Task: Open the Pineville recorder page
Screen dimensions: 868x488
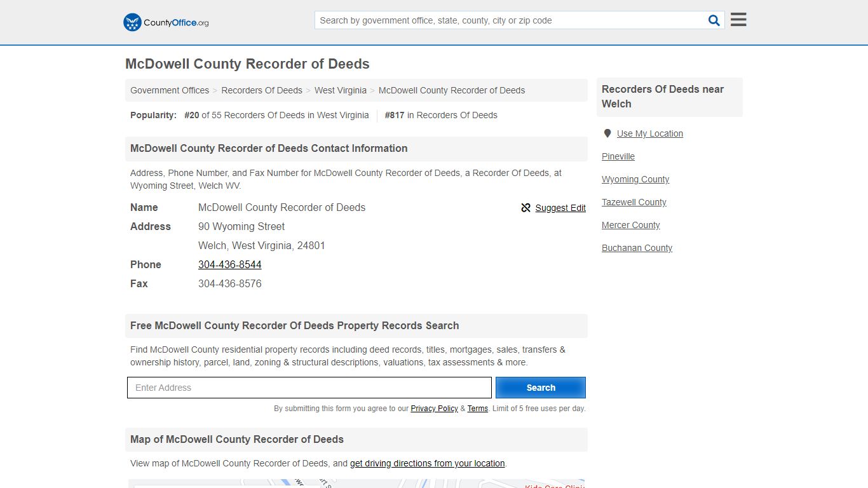Action: (618, 156)
